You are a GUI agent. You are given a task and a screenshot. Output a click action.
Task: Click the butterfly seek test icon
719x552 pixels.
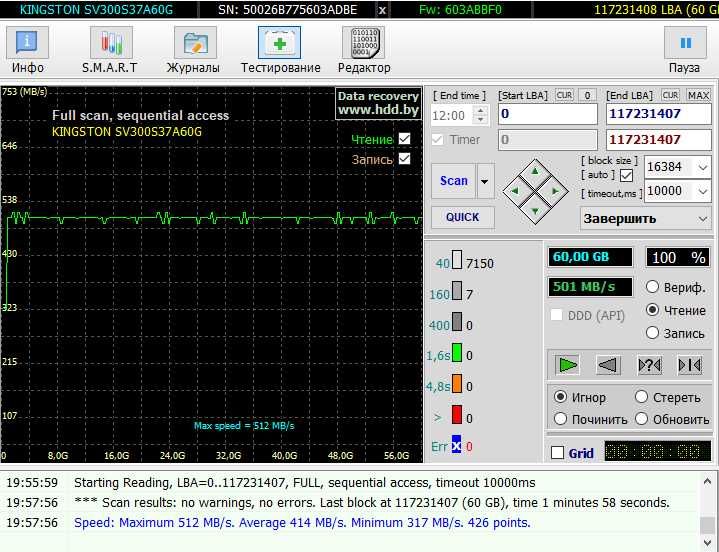pos(689,365)
